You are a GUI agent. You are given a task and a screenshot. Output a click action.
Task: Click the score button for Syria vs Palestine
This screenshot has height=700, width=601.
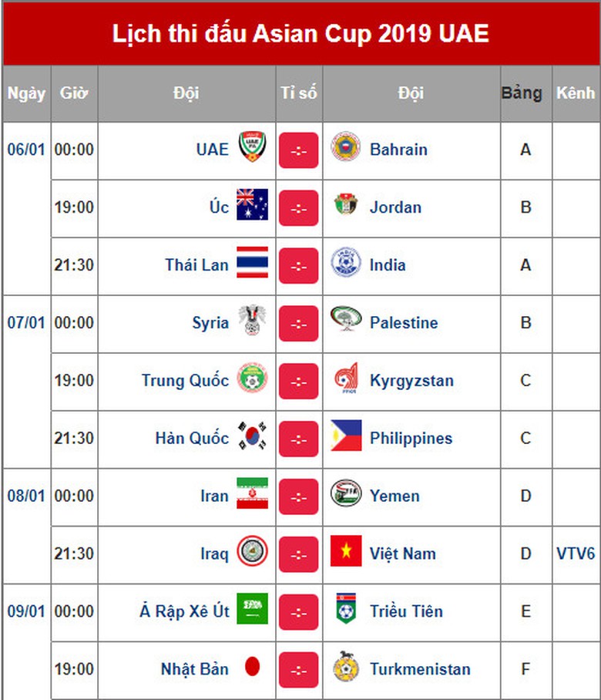[x=298, y=323]
